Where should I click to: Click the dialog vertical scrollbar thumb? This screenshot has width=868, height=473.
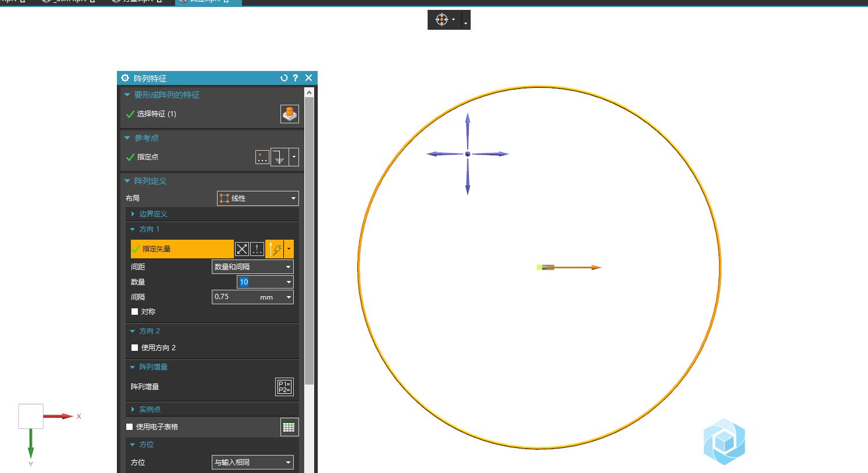click(310, 241)
